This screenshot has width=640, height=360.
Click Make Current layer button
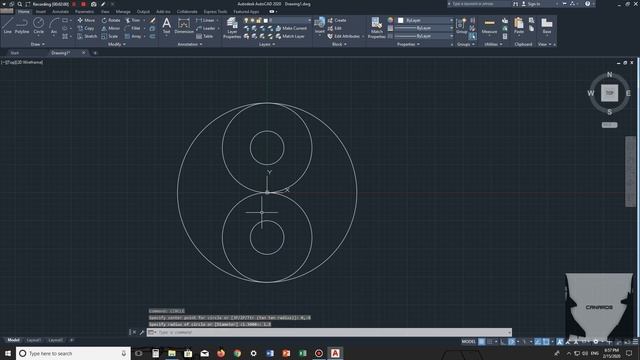291,28
